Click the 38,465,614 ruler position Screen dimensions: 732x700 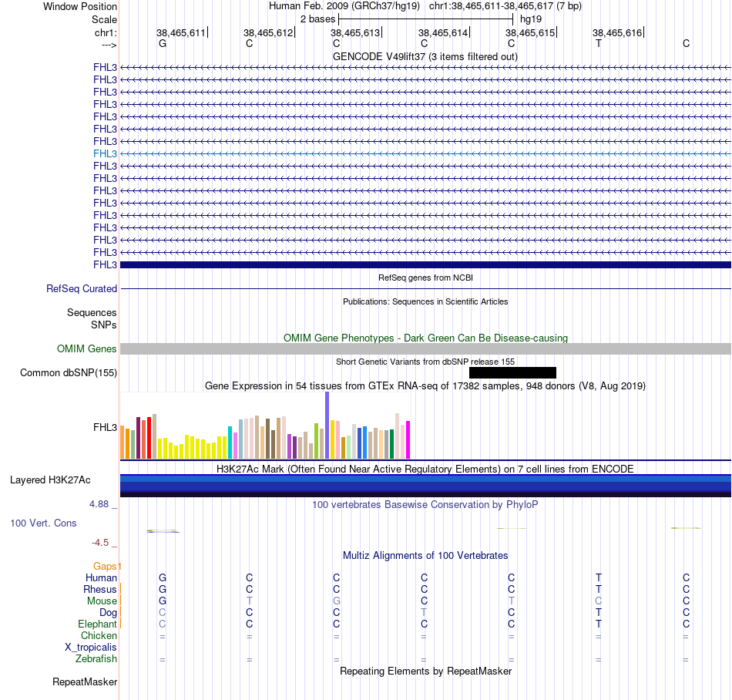[x=443, y=32]
